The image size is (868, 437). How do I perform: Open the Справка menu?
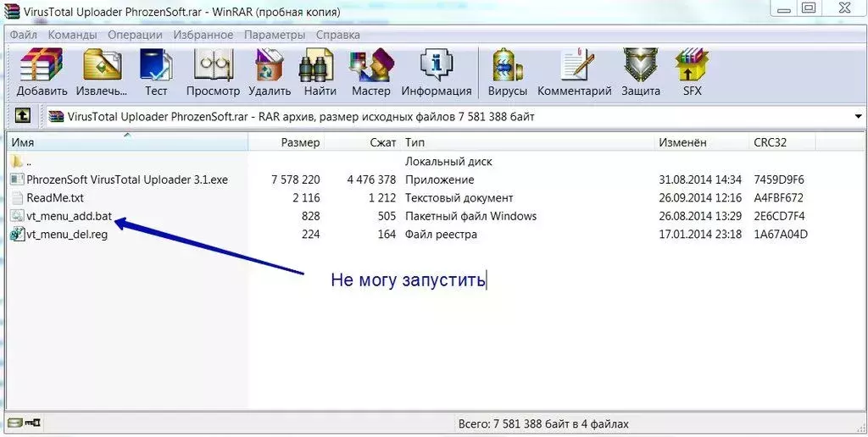pyautogui.click(x=337, y=35)
